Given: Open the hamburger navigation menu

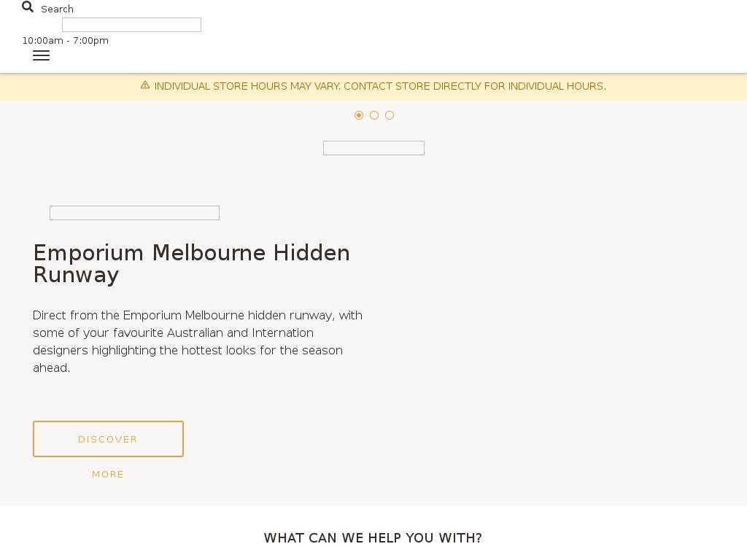Looking at the screenshot, I should [41, 55].
